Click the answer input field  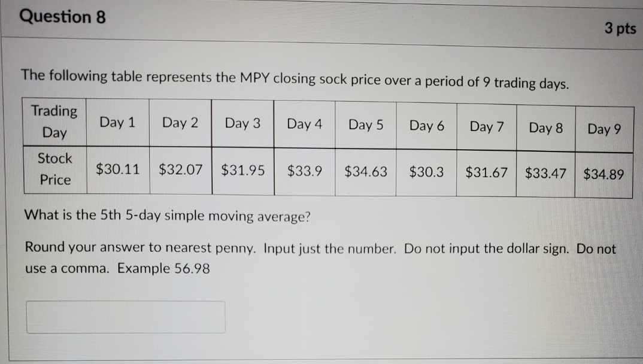point(126,316)
